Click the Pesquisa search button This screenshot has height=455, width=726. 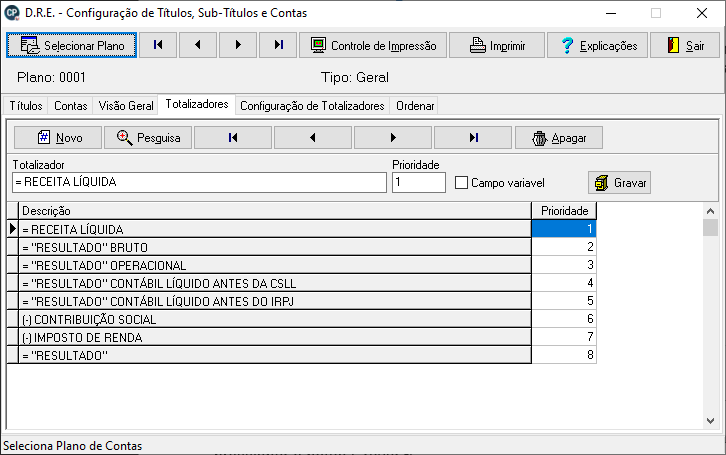pos(148,137)
